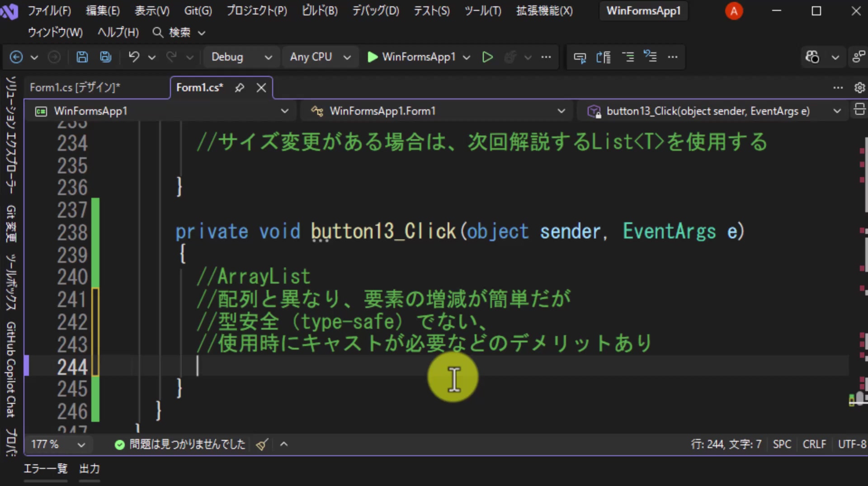Click the indent lines toolbar icon
Screen dimensions: 868x486
tap(628, 57)
